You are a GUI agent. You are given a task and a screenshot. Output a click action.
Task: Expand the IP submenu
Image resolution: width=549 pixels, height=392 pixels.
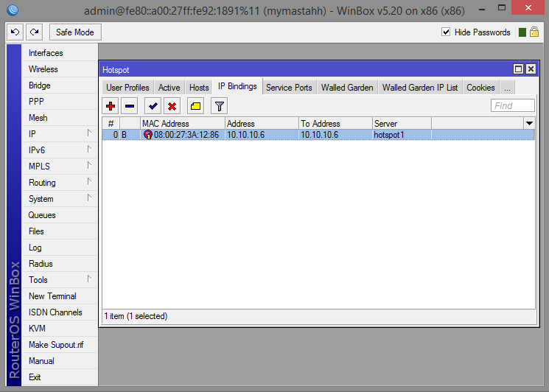click(x=60, y=133)
